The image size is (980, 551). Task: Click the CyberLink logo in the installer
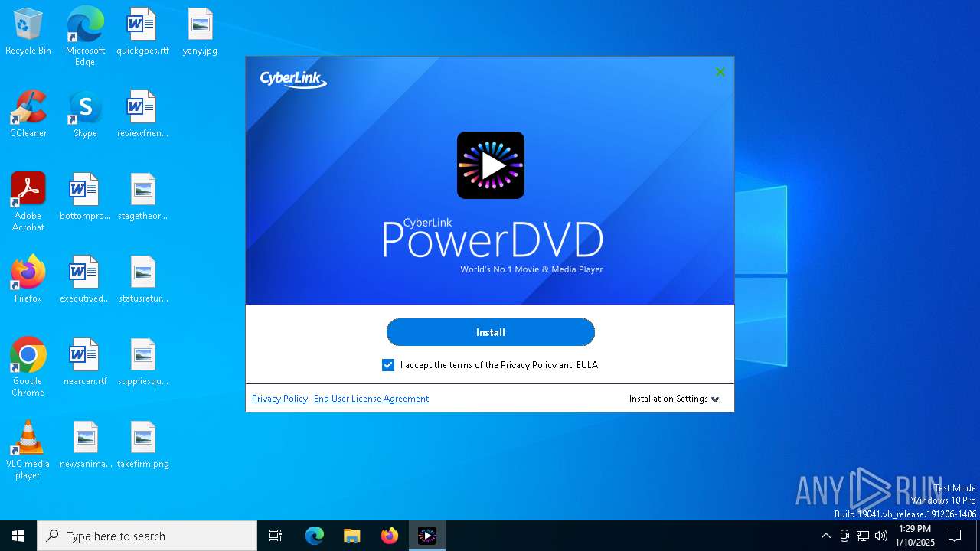[x=293, y=80]
